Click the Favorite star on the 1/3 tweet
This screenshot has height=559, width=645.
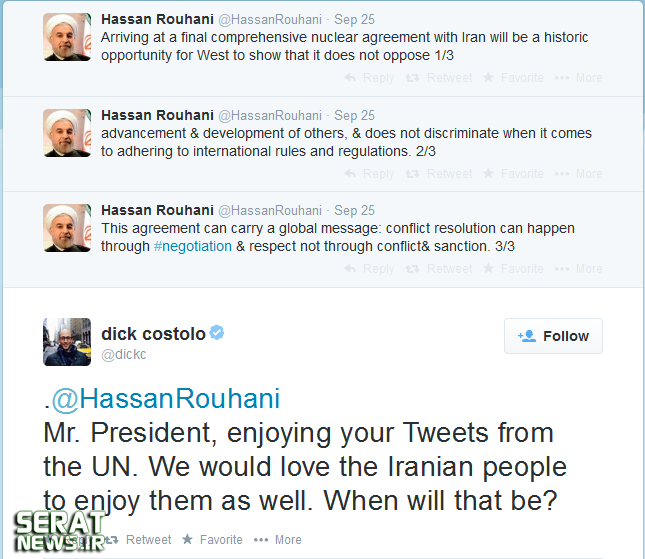488,77
